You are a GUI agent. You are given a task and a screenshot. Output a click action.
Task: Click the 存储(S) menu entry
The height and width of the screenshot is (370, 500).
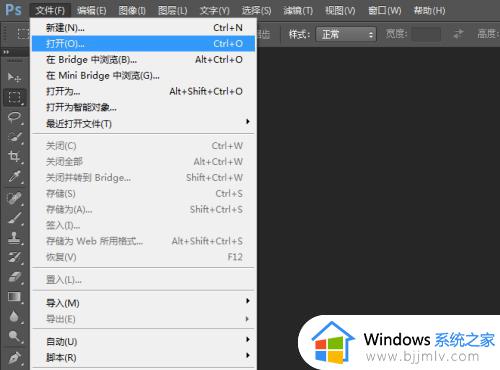(x=144, y=193)
